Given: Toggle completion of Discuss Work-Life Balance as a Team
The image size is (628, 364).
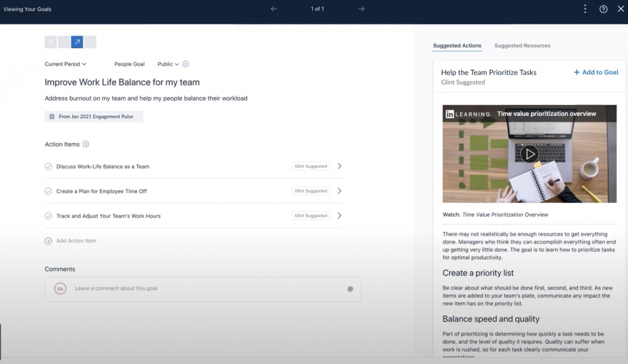Looking at the screenshot, I should click(49, 166).
